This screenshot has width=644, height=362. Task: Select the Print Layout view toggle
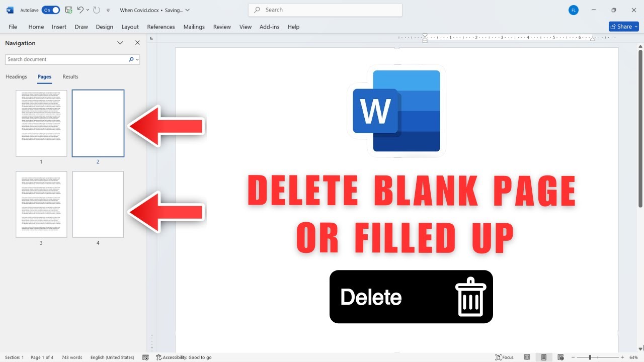pos(543,357)
